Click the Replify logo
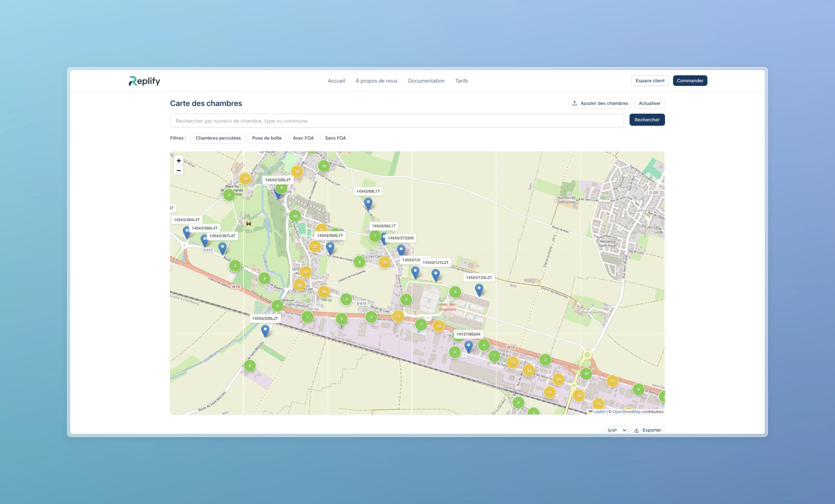 (144, 81)
